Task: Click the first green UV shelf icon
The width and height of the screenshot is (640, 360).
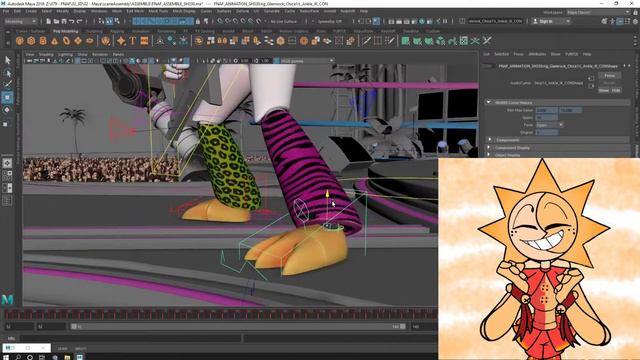Action: [x=405, y=41]
